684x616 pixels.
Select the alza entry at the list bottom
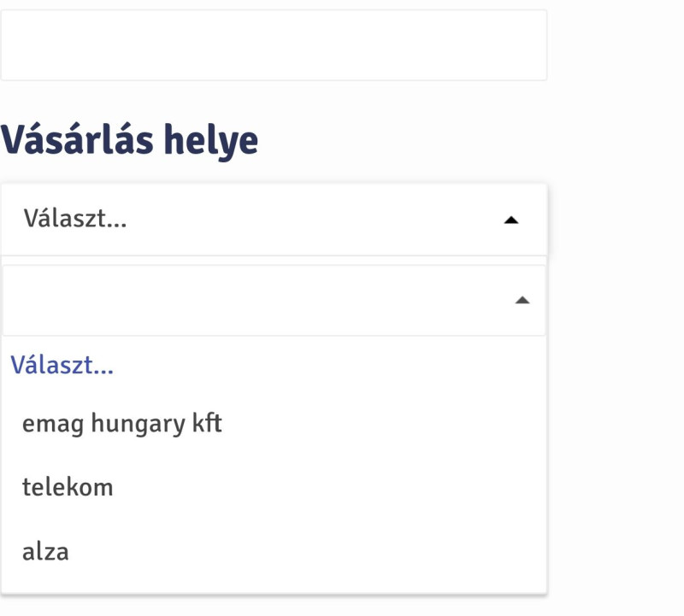pos(45,552)
